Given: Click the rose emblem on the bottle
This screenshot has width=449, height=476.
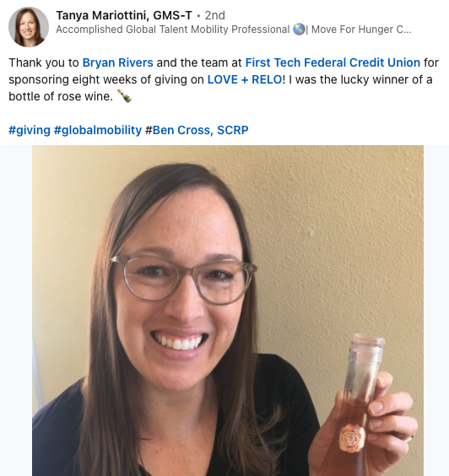Looking at the screenshot, I should [352, 438].
